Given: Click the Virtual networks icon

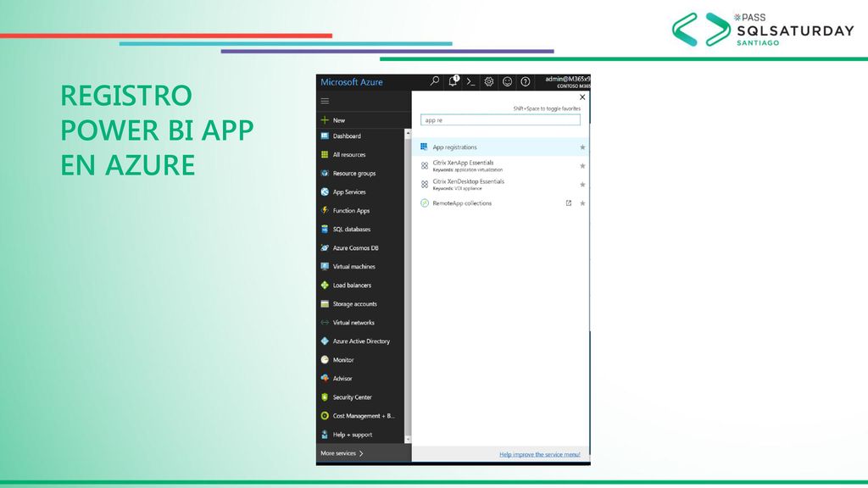Looking at the screenshot, I should tap(325, 323).
